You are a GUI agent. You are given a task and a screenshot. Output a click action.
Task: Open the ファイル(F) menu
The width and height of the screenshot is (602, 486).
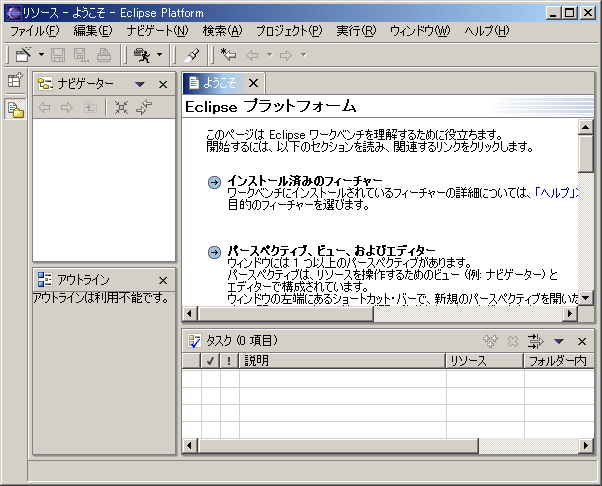point(35,31)
